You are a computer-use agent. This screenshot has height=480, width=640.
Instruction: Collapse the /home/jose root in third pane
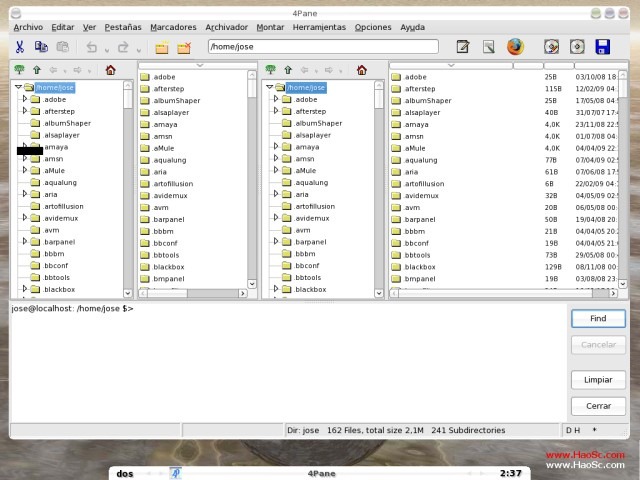tap(269, 87)
